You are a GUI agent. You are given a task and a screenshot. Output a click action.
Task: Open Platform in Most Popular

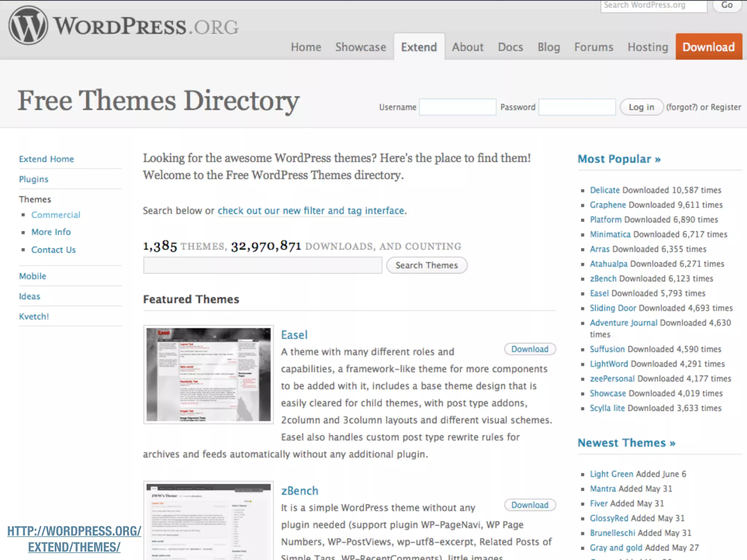click(x=606, y=219)
